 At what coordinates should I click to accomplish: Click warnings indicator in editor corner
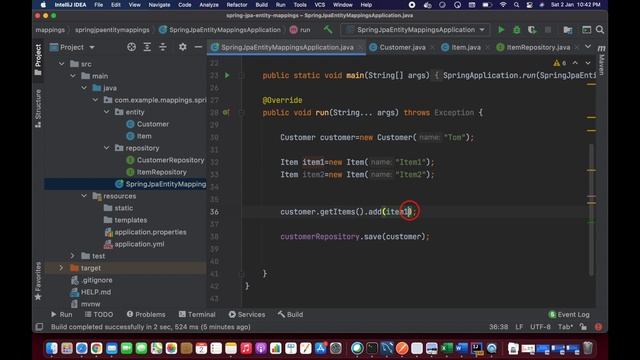tap(559, 63)
